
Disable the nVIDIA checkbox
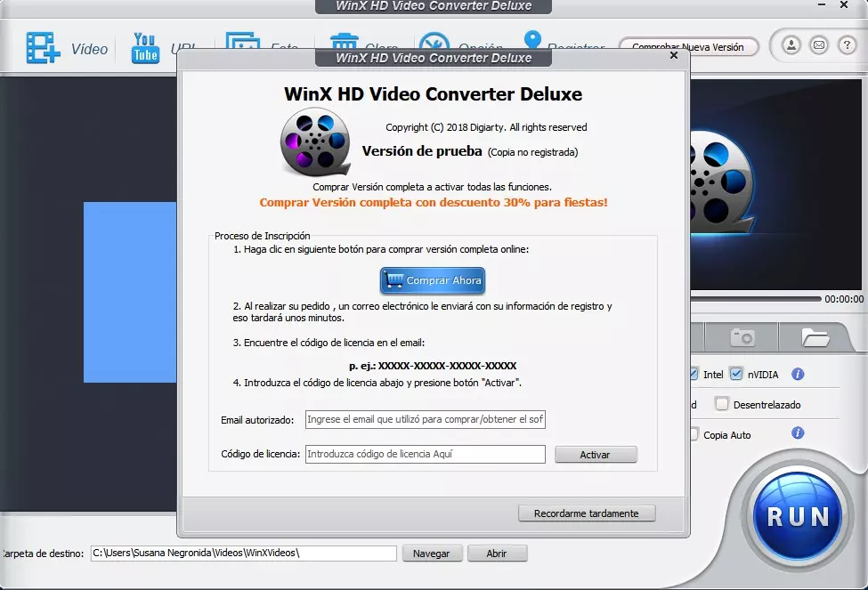click(735, 374)
